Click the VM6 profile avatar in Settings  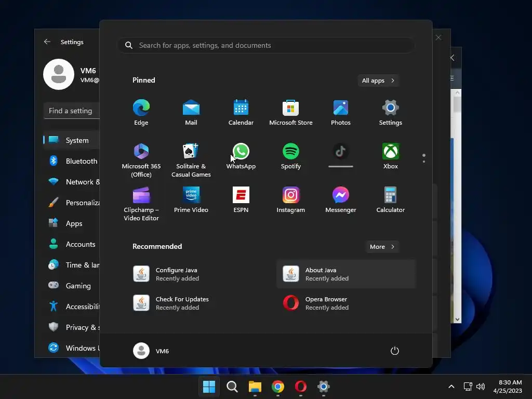[x=59, y=74]
